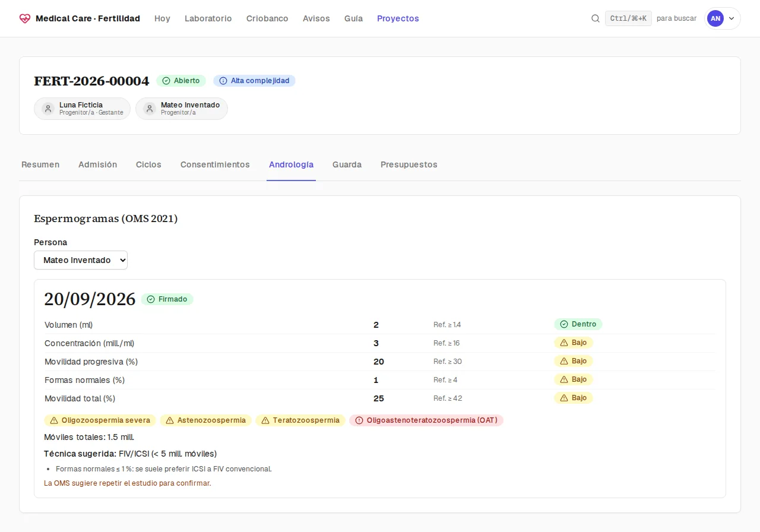Click warning icon in Movilidad total Bajo badge

[x=564, y=398]
